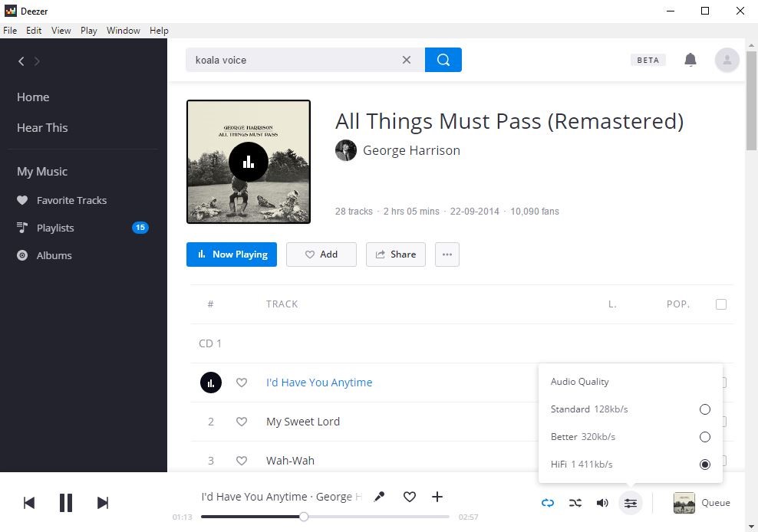The height and width of the screenshot is (532, 758).
Task: Click the Albums disc icon
Action: coord(22,255)
